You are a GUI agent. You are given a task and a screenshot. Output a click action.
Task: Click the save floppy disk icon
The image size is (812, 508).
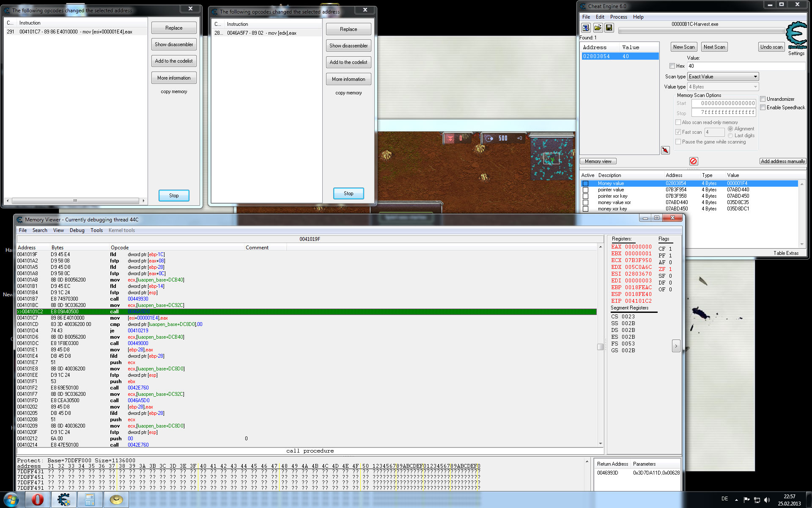[x=609, y=28]
